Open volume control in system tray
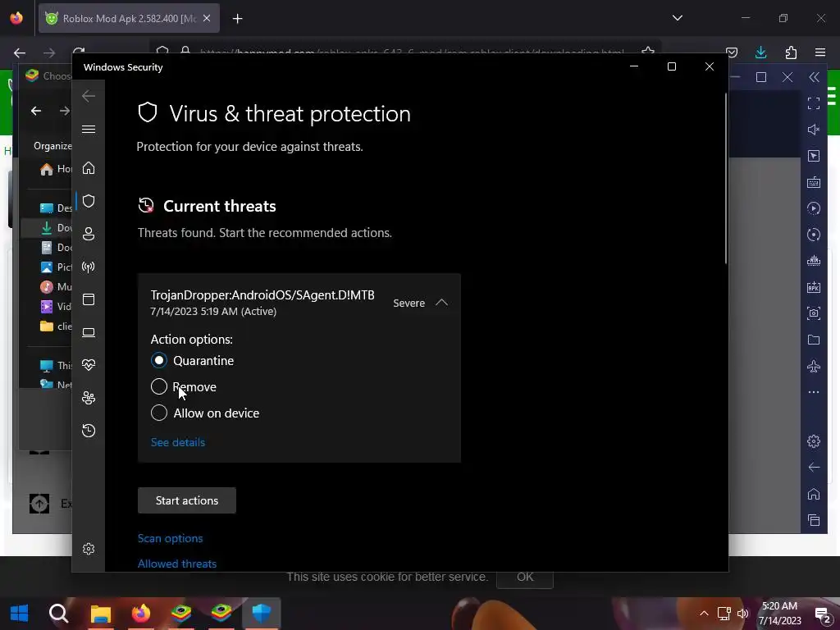Screen dimensions: 840x630 742,614
